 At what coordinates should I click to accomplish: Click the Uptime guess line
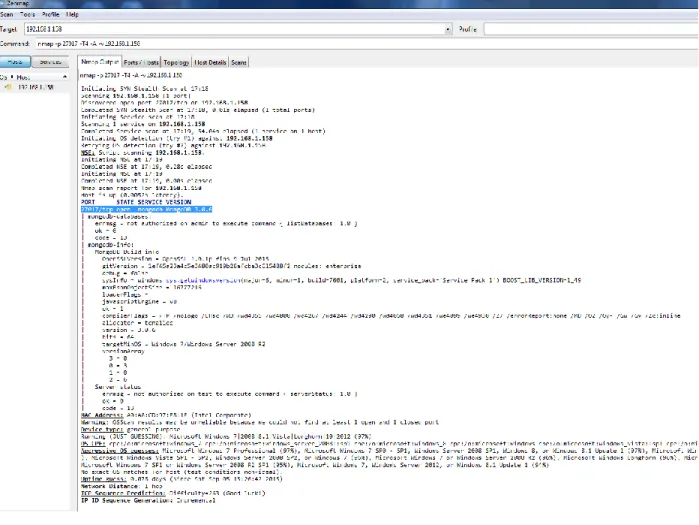pos(181,479)
